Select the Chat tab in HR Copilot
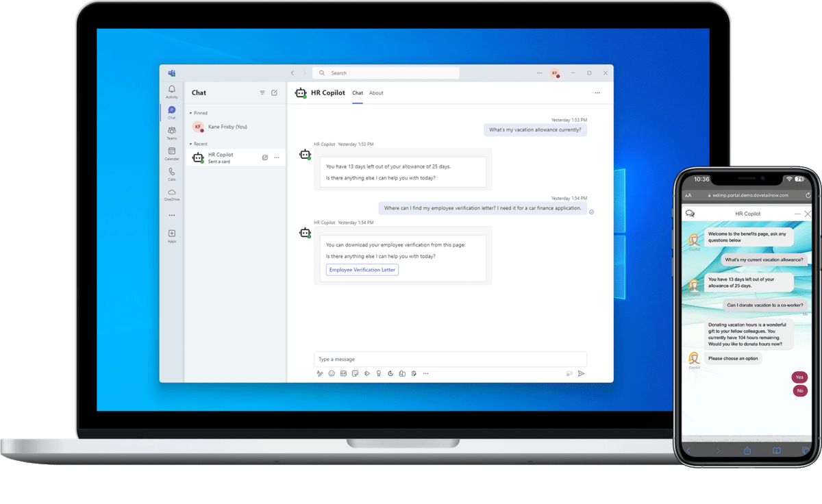 pyautogui.click(x=358, y=93)
